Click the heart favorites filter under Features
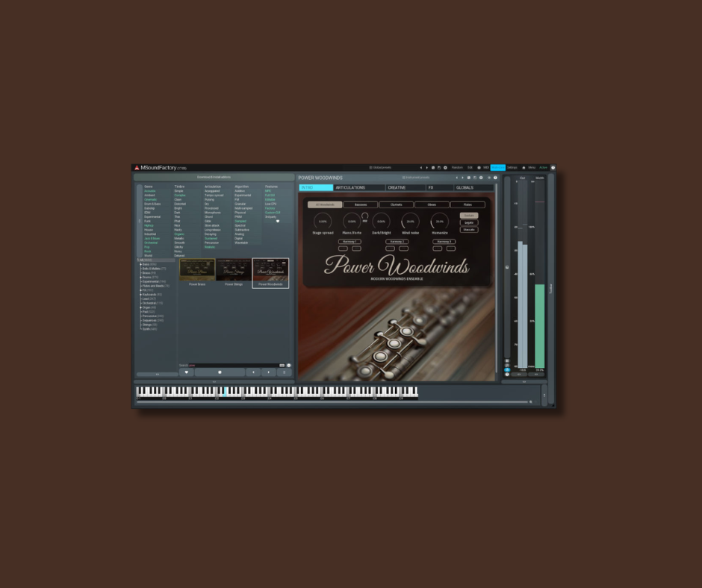This screenshot has width=702, height=588. (278, 221)
